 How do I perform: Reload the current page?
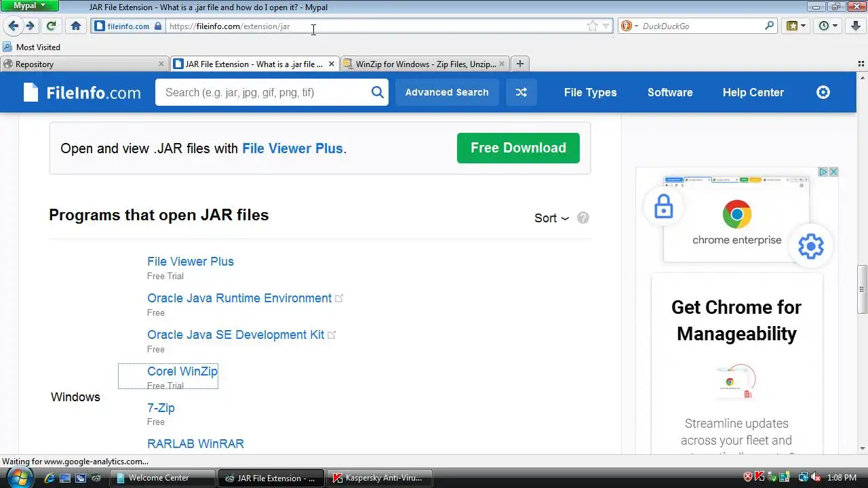point(51,26)
